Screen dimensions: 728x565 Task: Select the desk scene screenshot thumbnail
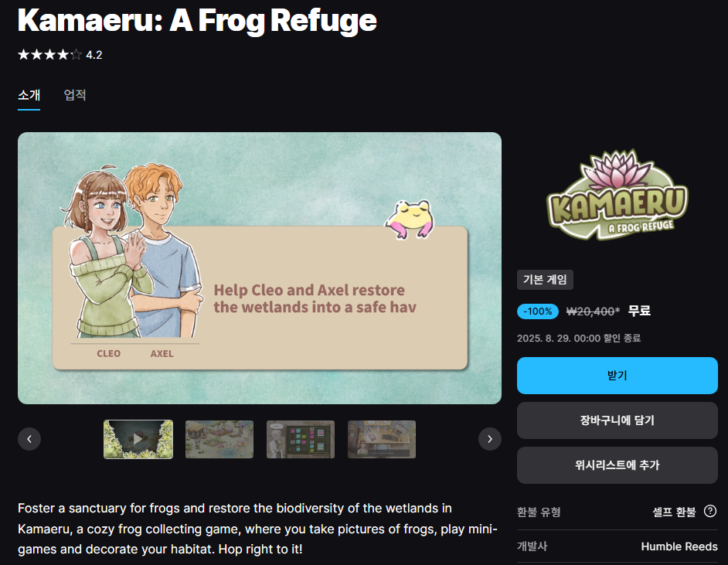[x=382, y=439]
